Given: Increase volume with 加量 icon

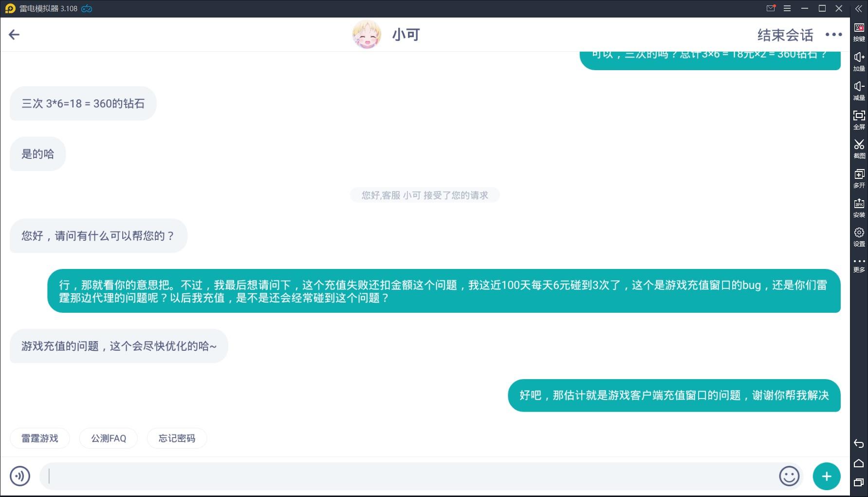Looking at the screenshot, I should coord(859,62).
